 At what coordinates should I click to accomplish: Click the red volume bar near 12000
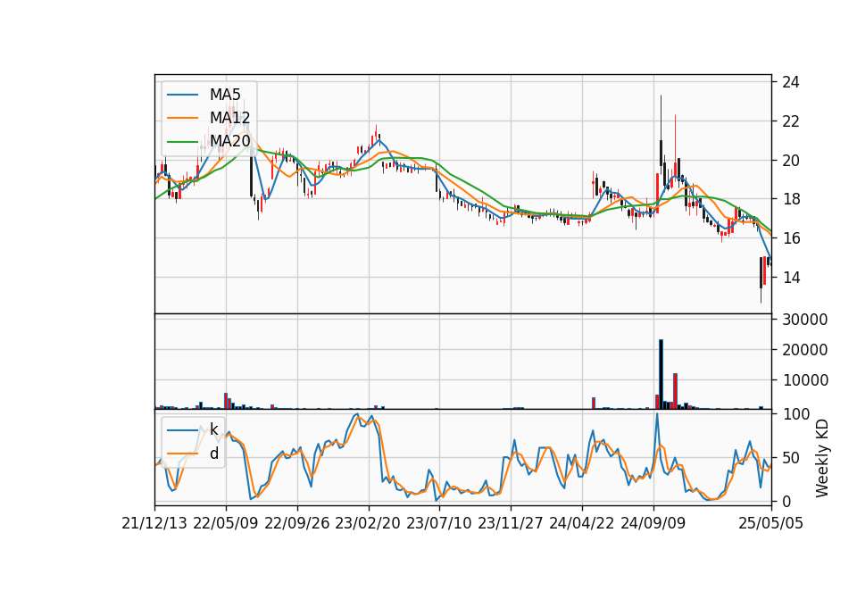click(x=675, y=391)
